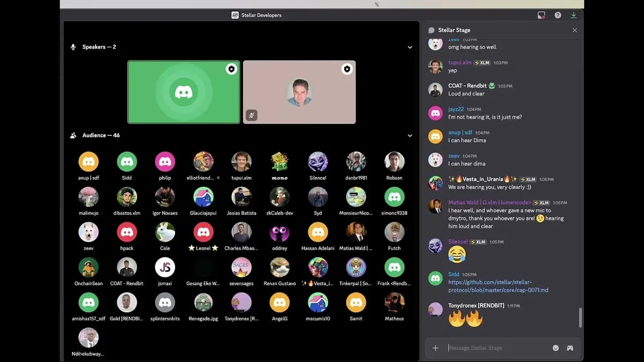Open Josias Batista audience avatar

(241, 197)
